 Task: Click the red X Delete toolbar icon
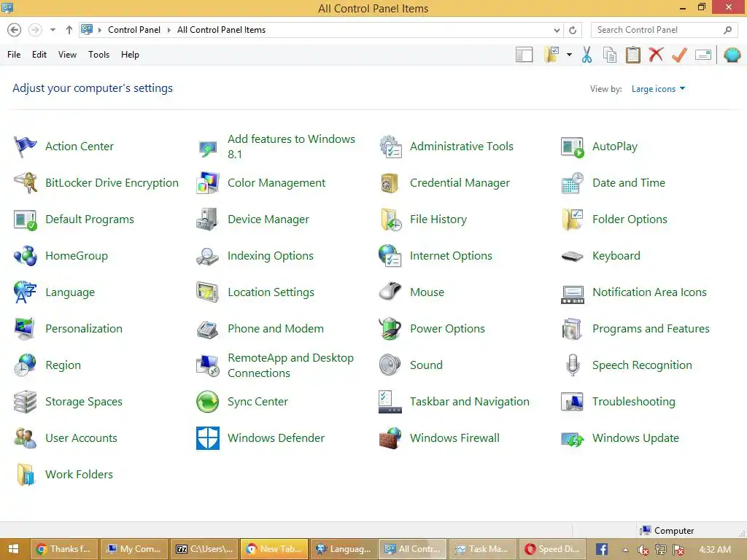[656, 55]
